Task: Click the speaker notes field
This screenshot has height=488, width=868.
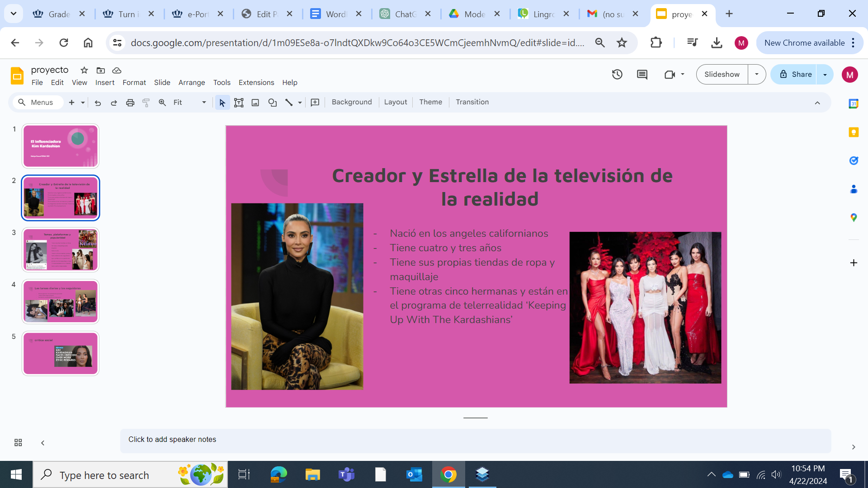Action: (x=476, y=440)
